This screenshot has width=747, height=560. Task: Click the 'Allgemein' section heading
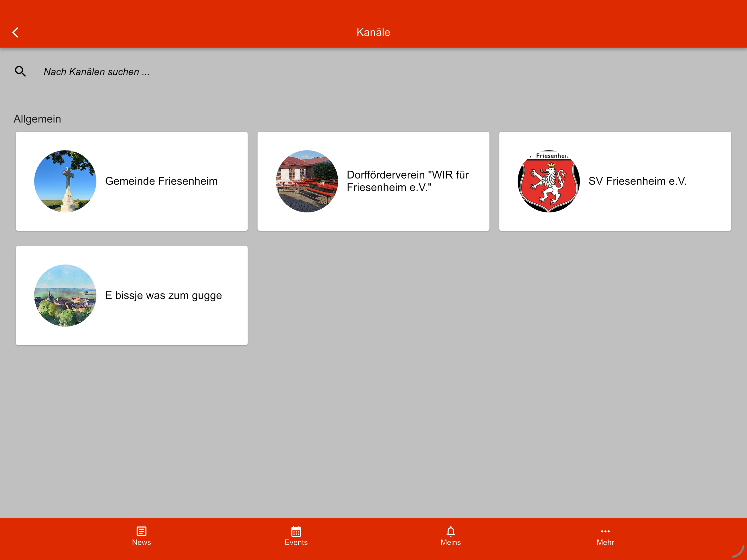pos(37,119)
